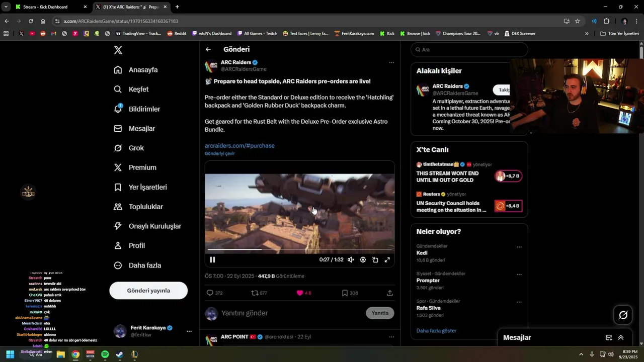Viewport: 644px width, 362px height.
Task: Click the Gönderi yayınla button
Action: 148,291
